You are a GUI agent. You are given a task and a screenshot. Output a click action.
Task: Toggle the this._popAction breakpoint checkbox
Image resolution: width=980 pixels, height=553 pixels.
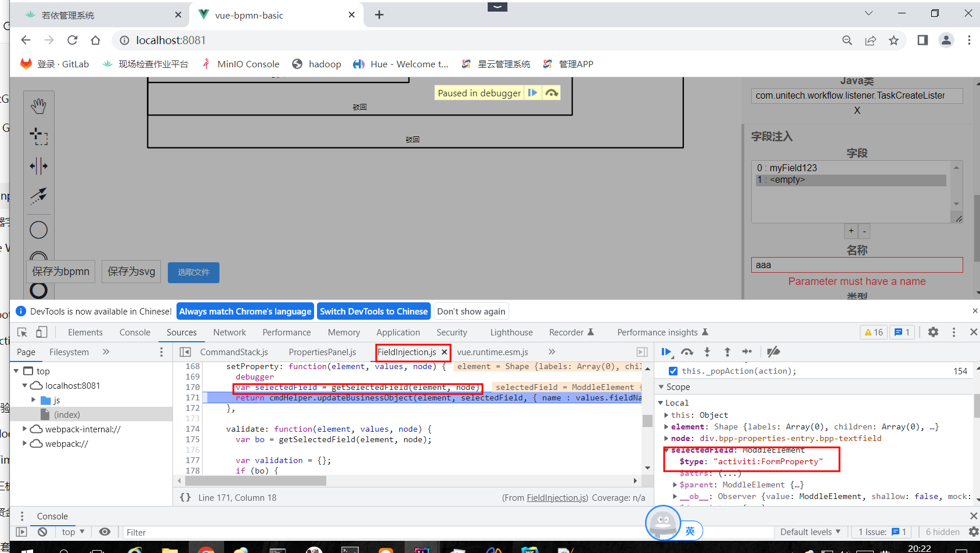point(673,371)
